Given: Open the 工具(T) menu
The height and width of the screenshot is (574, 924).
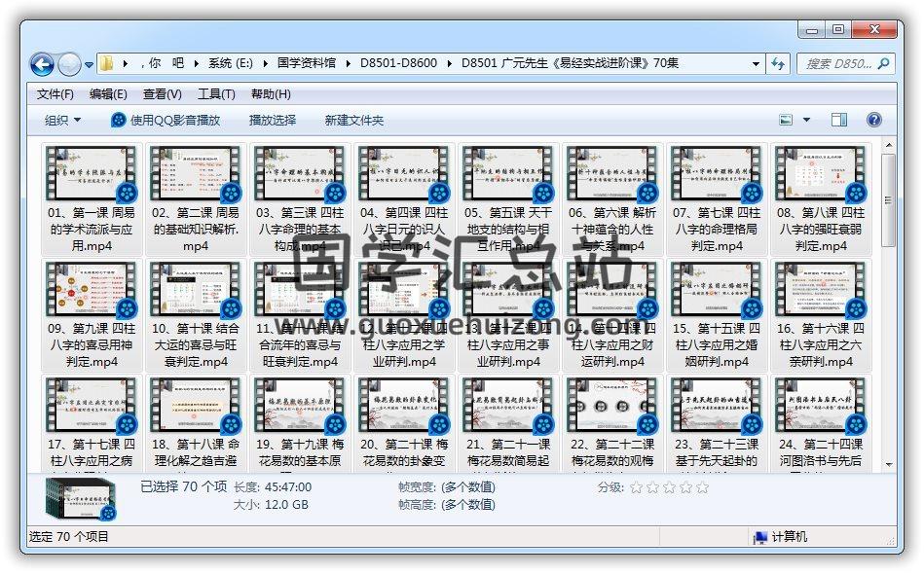Looking at the screenshot, I should point(216,94).
